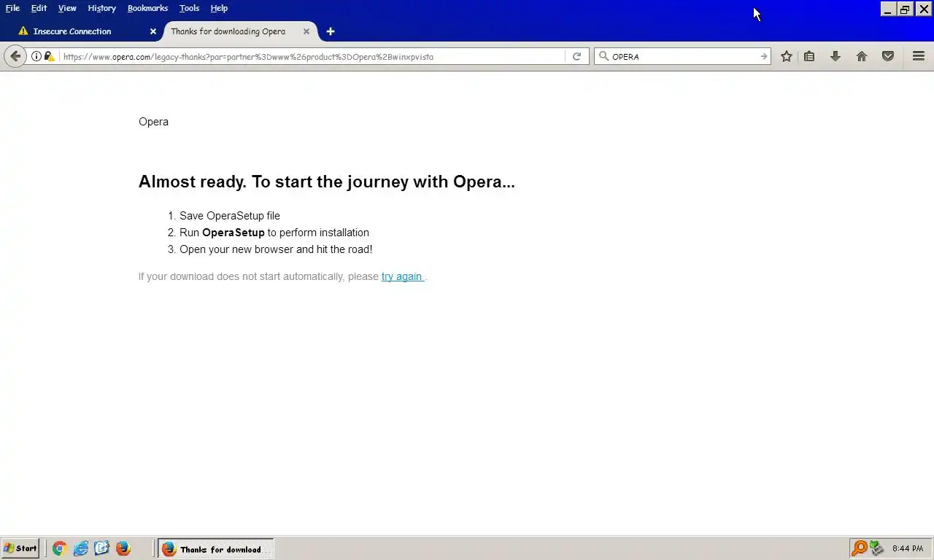934x560 pixels.
Task: Open the History menu
Action: (x=101, y=8)
